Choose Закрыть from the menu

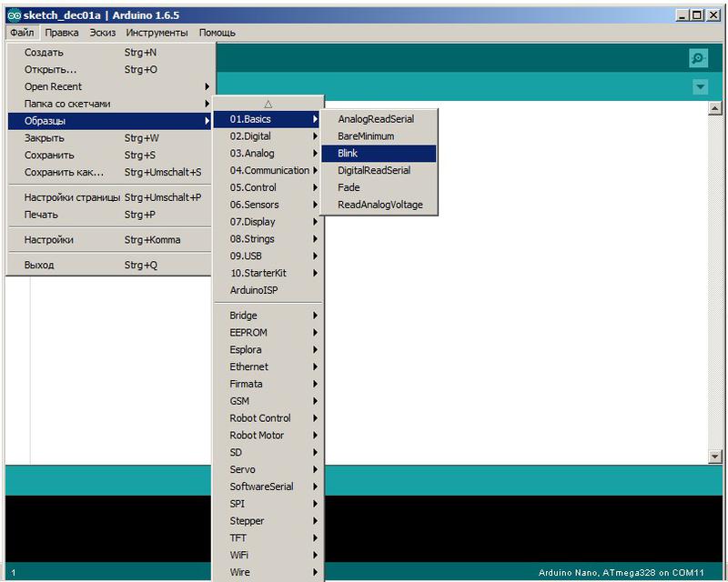click(109, 138)
